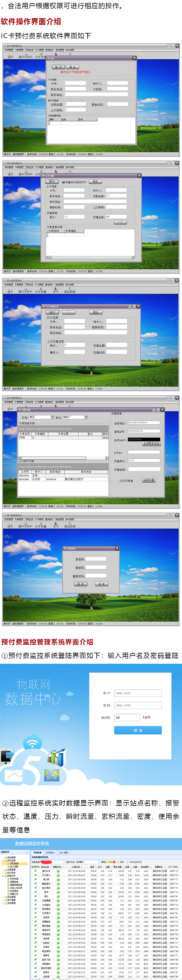Click 读卡 button in IC卡充值 dialog
The image size is (182, 980).
point(52,182)
